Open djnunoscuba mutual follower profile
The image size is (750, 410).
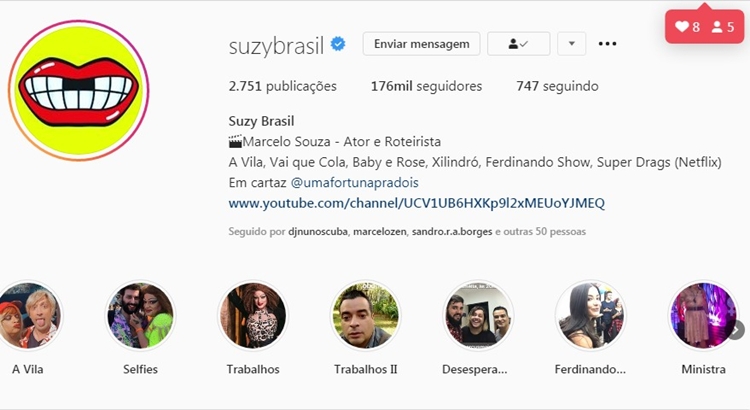click(318, 232)
